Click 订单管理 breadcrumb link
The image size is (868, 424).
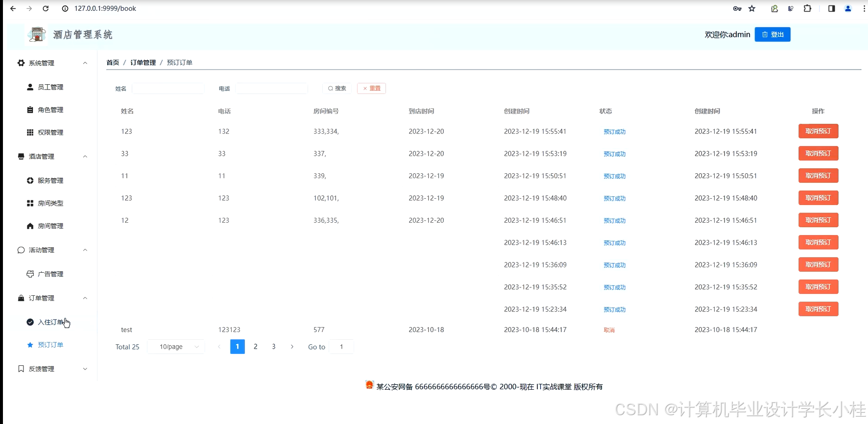pyautogui.click(x=143, y=63)
